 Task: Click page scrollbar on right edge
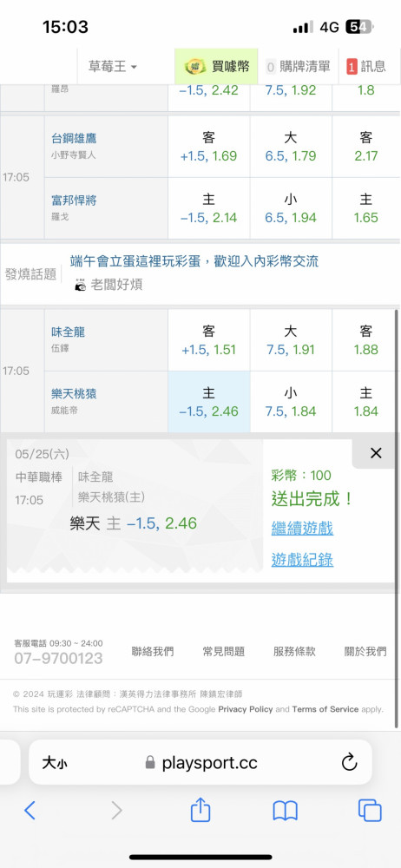coord(397,519)
